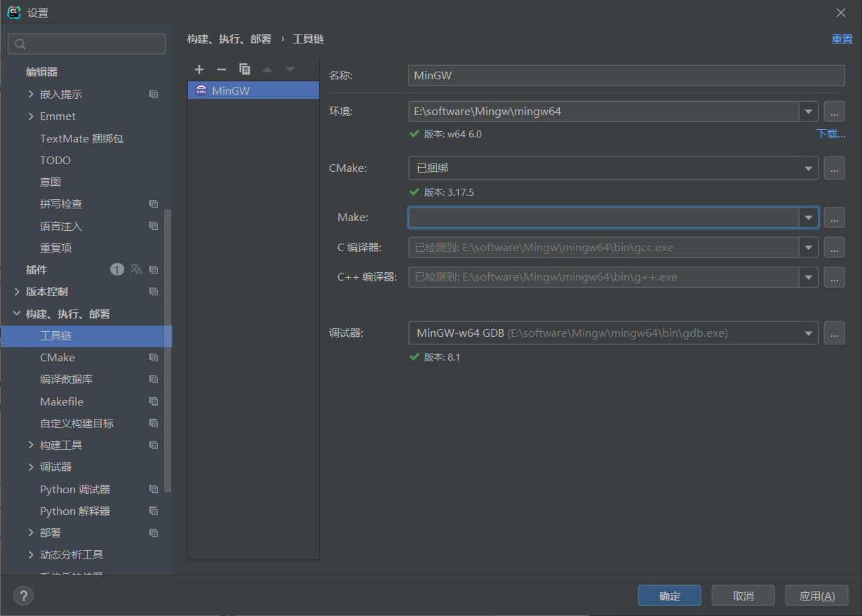
Task: Move the toolchain up with the arrow
Action: (x=267, y=69)
